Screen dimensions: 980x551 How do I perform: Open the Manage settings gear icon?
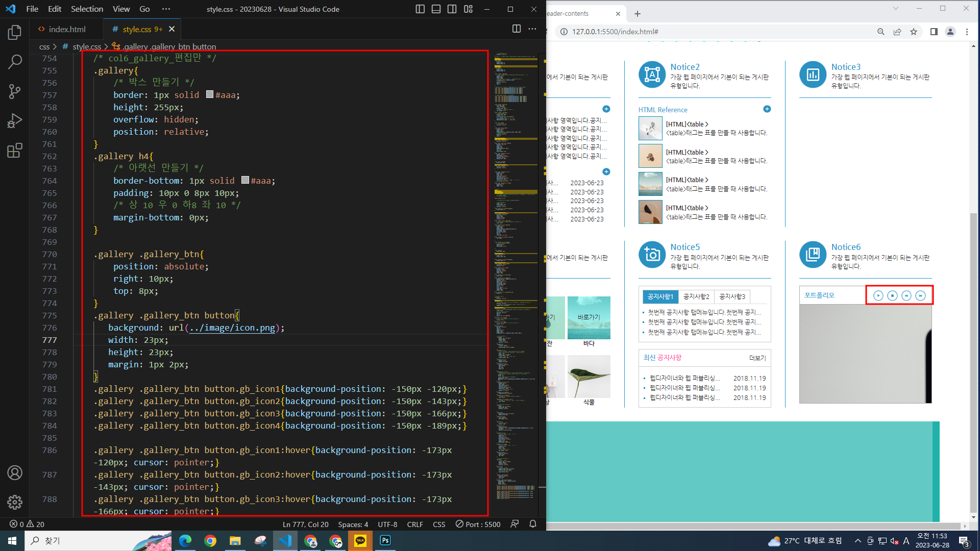[15, 502]
